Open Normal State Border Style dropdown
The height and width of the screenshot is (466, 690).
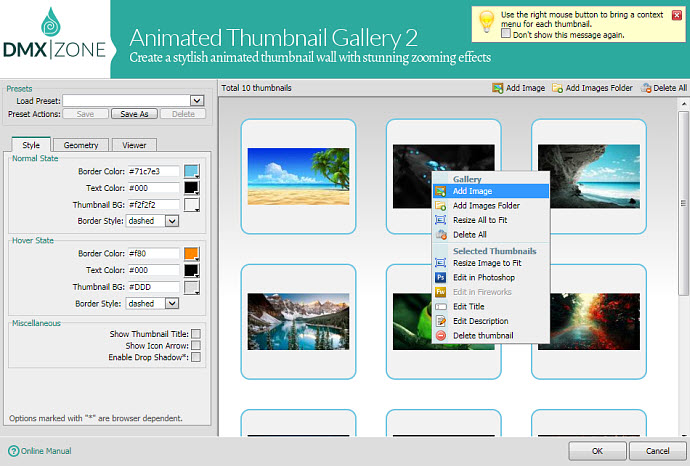coord(172,221)
